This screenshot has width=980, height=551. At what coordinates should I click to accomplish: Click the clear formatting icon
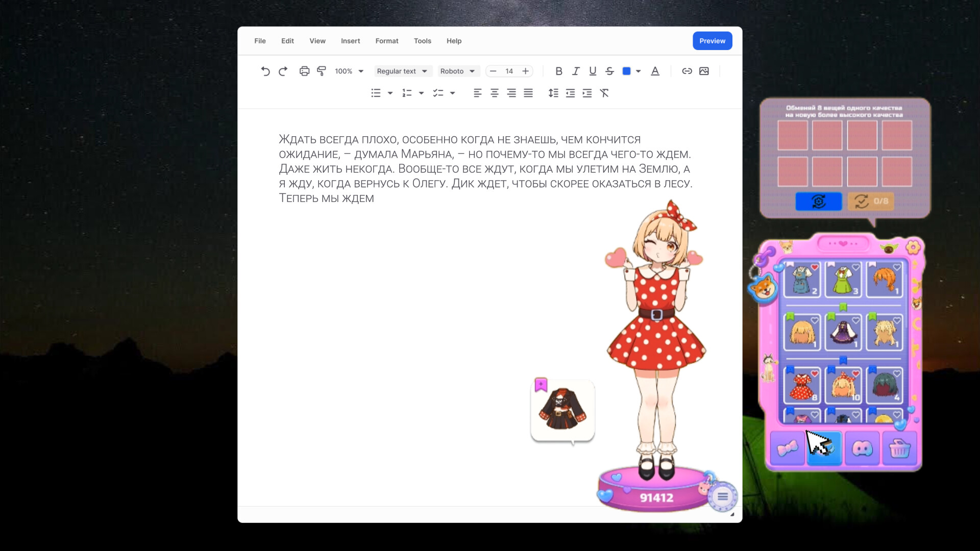[604, 93]
